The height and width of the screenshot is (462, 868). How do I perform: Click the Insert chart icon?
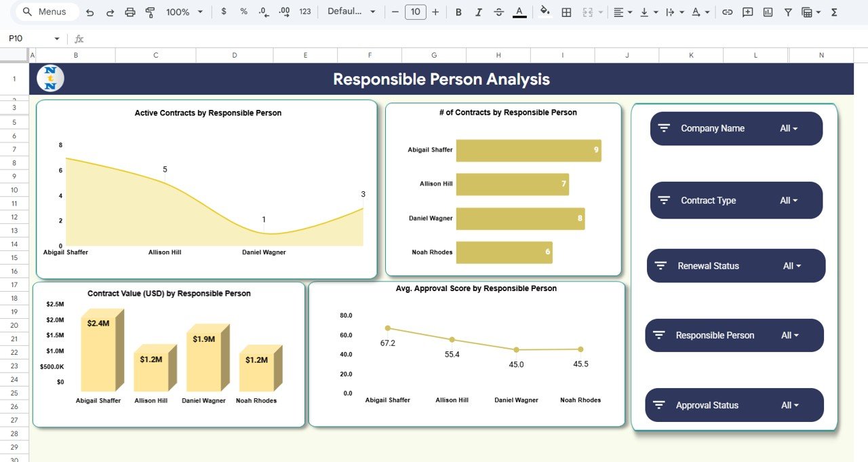[x=767, y=12]
